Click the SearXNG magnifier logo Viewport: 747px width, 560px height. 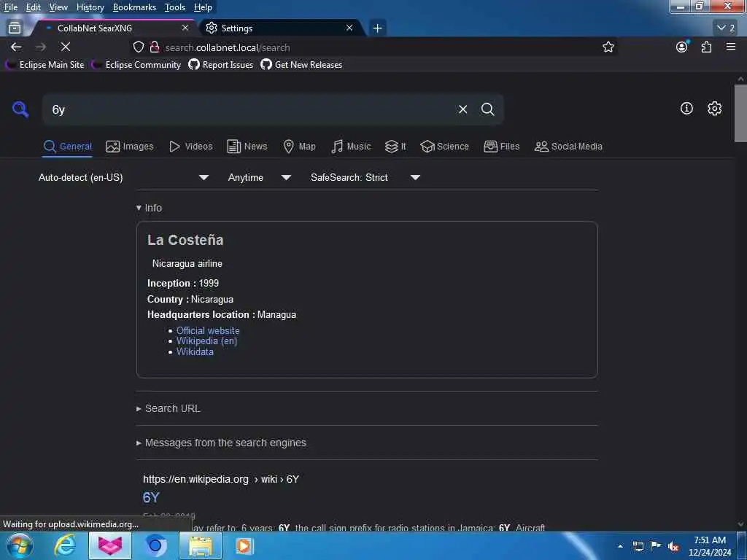tap(20, 109)
